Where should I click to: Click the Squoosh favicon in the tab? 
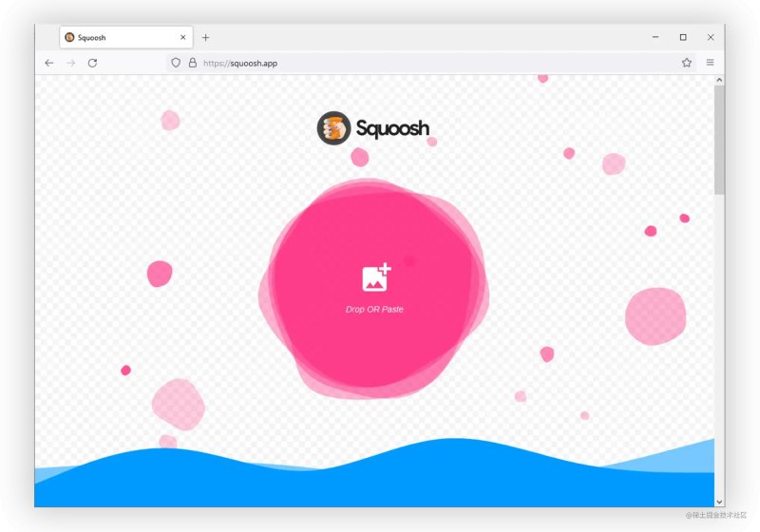click(x=69, y=37)
